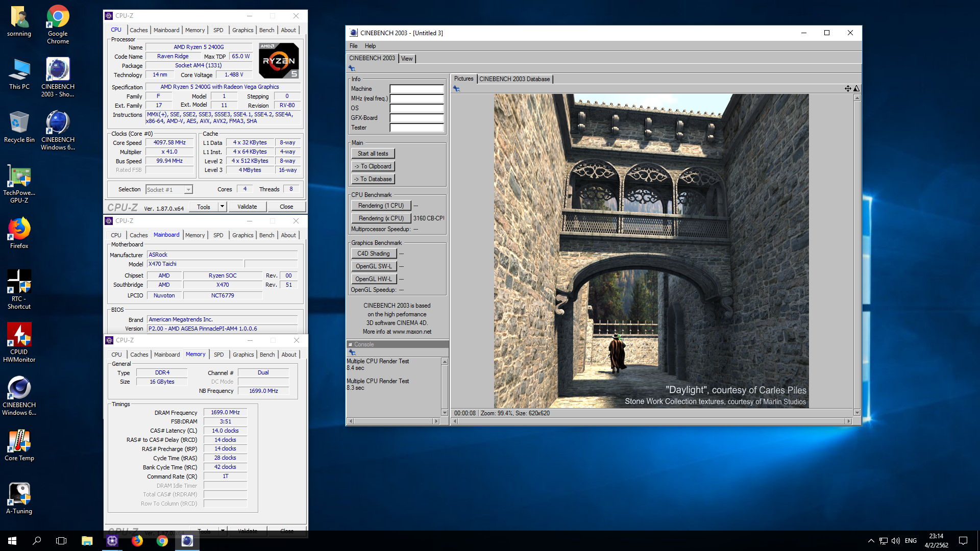Click the zoom triangle icon in Pictures panel
Viewport: 980px width, 551px height.
click(x=856, y=88)
